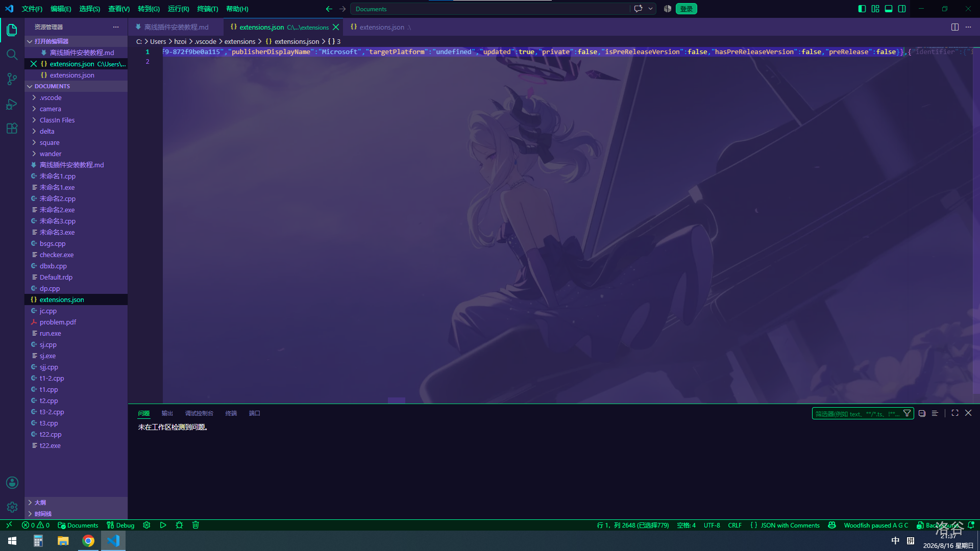Open the 终端(T) menu
The height and width of the screenshot is (551, 980).
pyautogui.click(x=208, y=9)
